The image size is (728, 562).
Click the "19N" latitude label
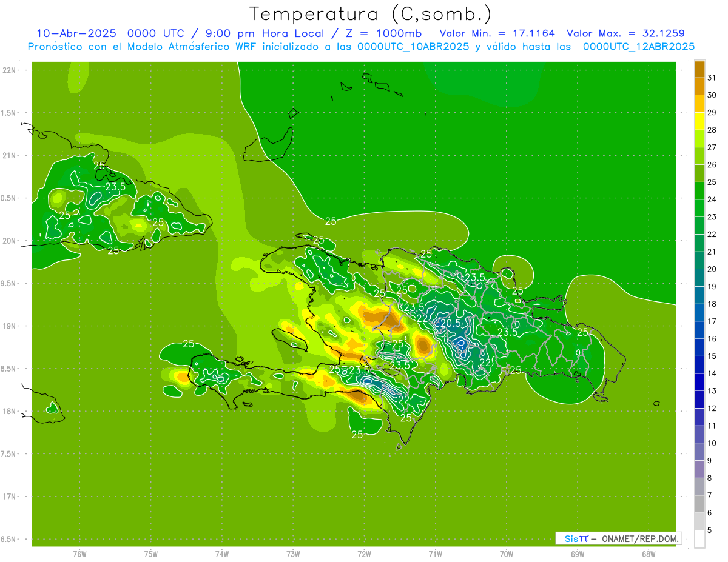click(9, 326)
